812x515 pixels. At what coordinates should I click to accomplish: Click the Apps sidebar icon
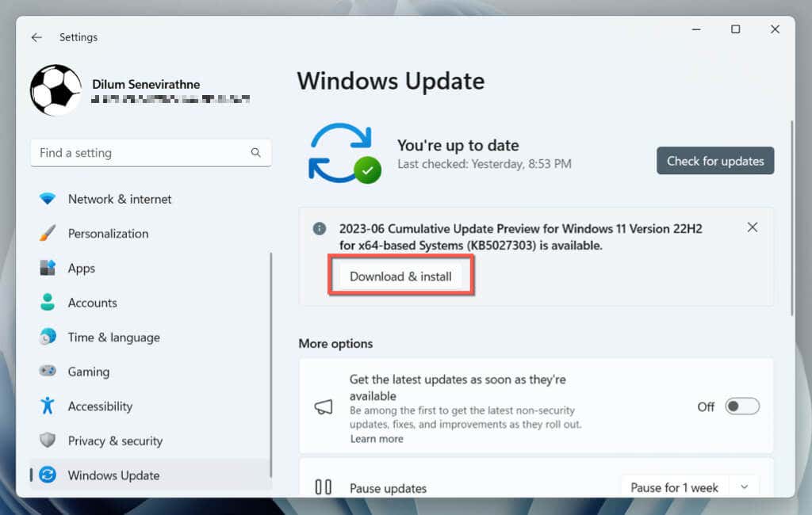[48, 268]
